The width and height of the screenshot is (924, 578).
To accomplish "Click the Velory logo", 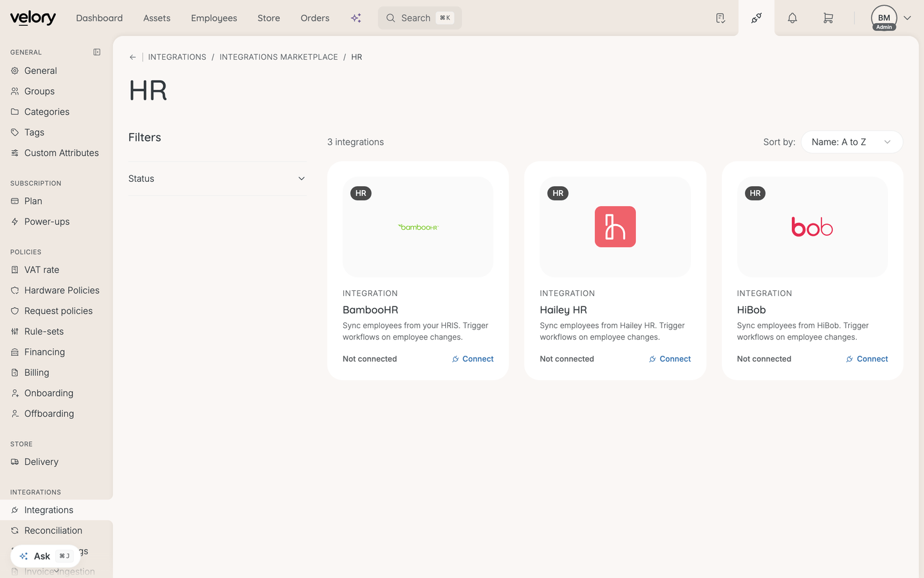I will coord(33,18).
